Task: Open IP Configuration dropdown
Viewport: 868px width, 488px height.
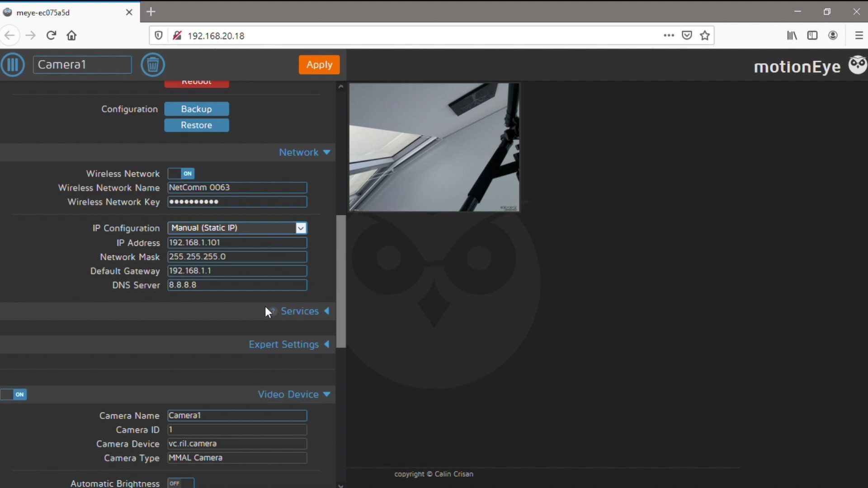Action: coord(237,228)
